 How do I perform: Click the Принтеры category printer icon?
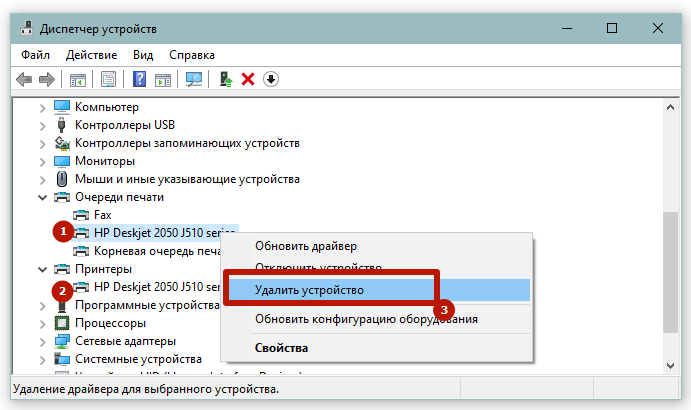point(62,269)
